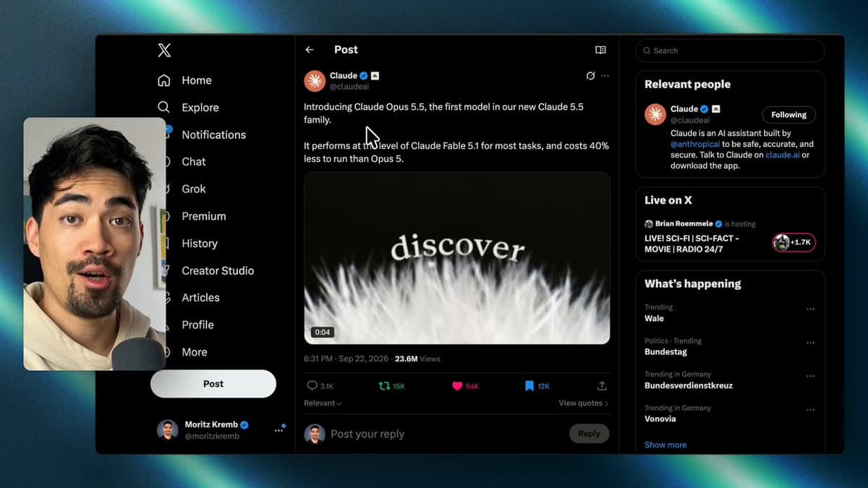Click the Moritz Kremb account avatar

click(x=167, y=430)
